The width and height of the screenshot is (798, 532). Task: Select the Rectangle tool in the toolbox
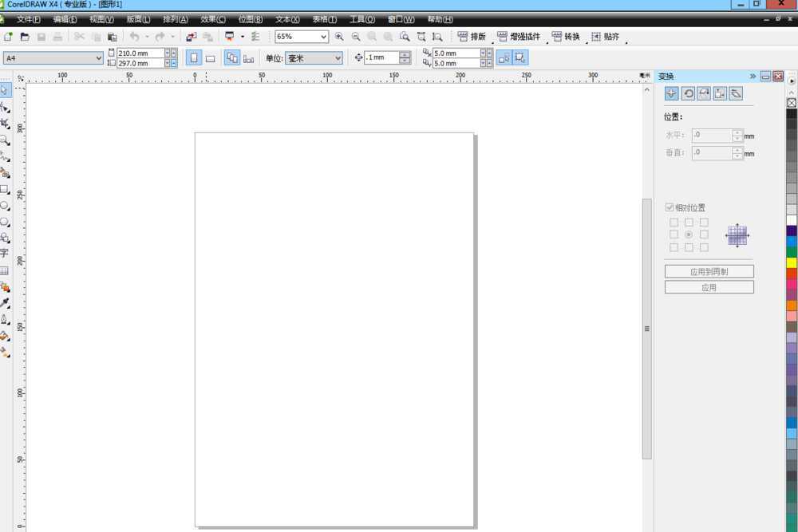tap(5, 190)
